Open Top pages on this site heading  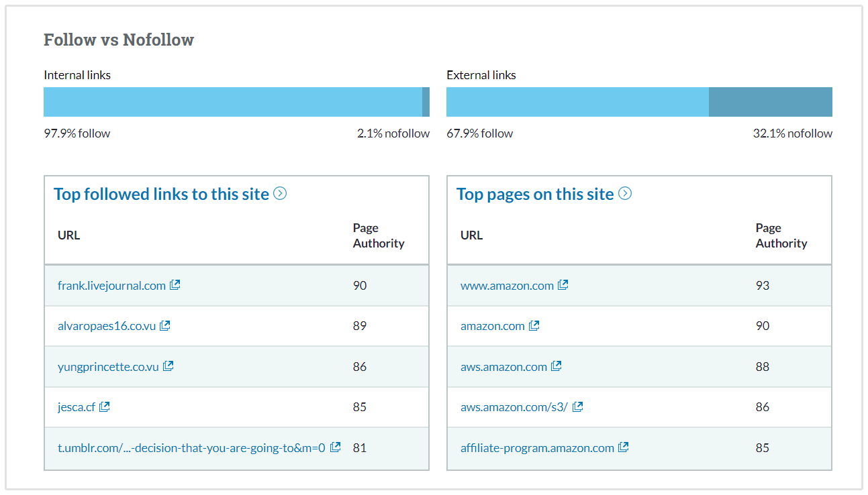(535, 195)
